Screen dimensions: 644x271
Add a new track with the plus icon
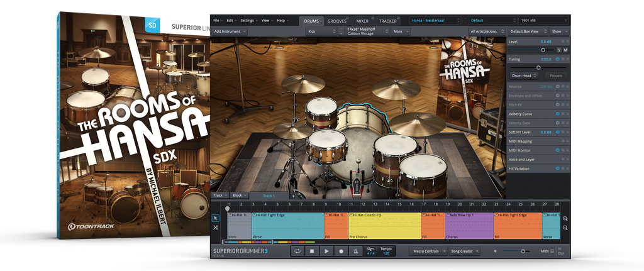pos(293,196)
